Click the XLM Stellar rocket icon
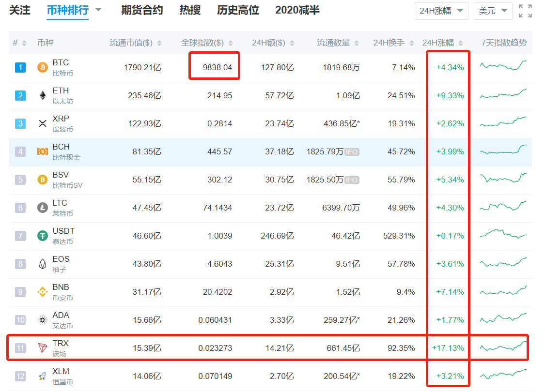545x392 pixels. tap(43, 377)
